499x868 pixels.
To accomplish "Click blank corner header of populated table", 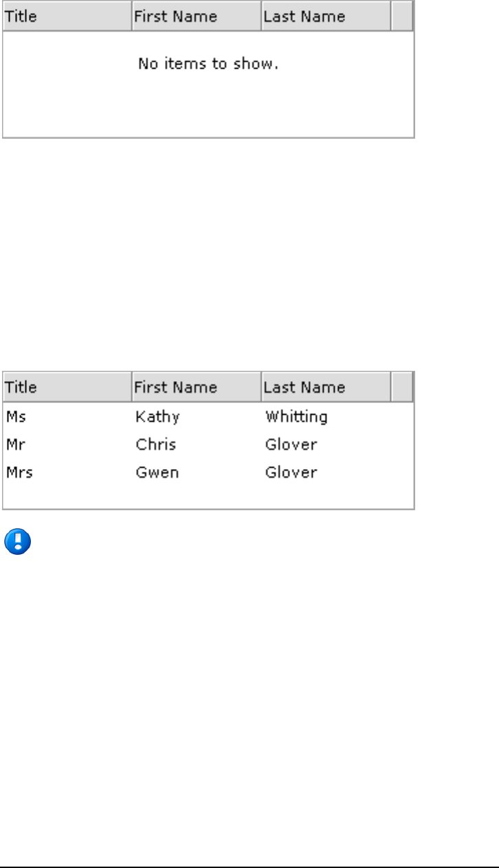I will pyautogui.click(x=401, y=387).
